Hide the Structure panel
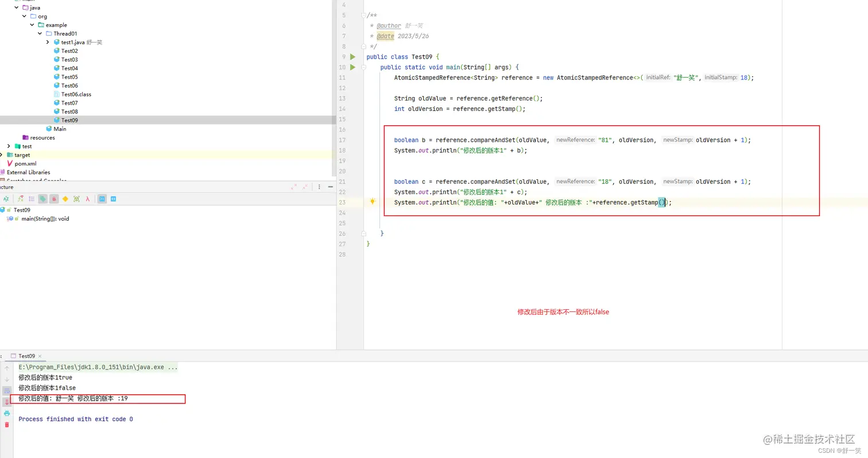 coord(330,187)
